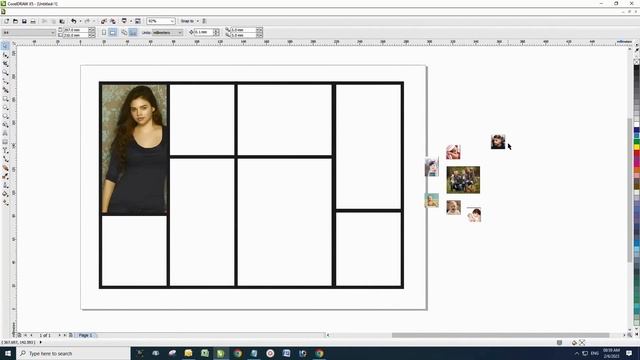
Task: Click the taskbar search box
Action: tap(73, 353)
